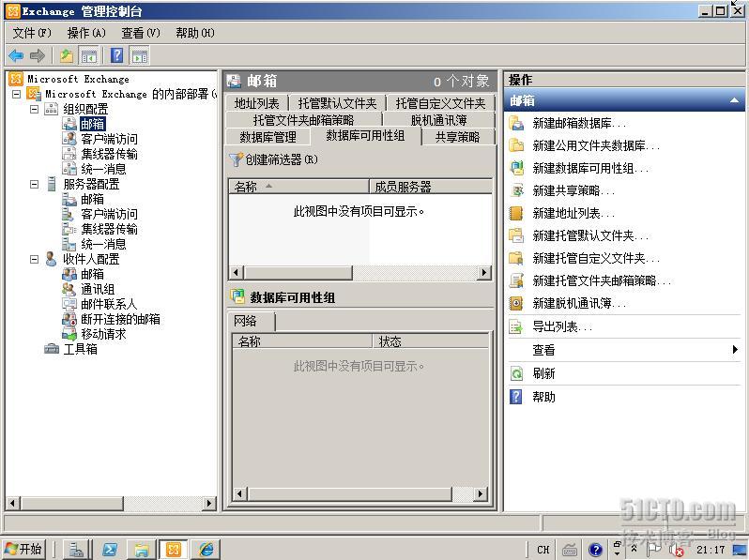Click 新建数据库可用性组... action link
Screen dimensions: 749x560
tap(590, 168)
